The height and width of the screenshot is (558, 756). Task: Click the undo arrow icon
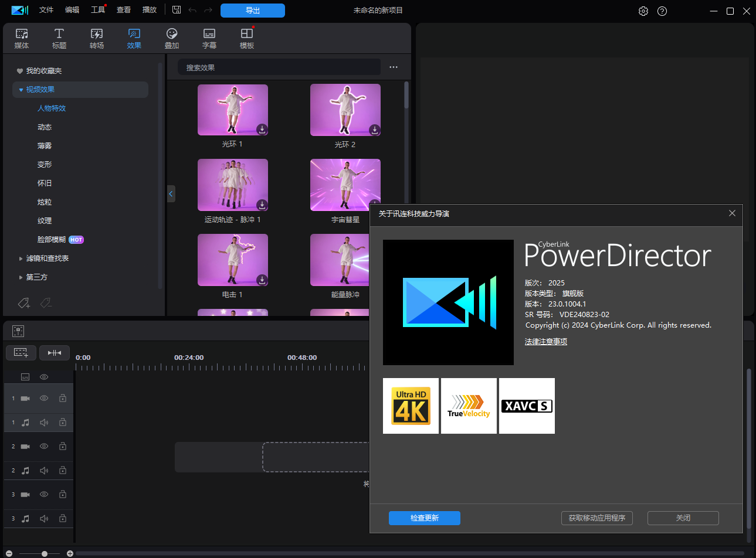pyautogui.click(x=192, y=10)
